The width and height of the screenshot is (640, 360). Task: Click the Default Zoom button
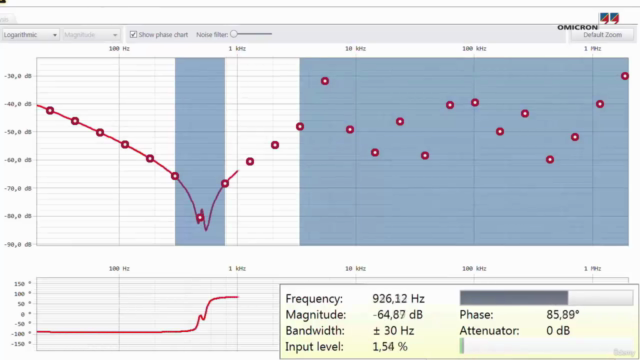602,35
